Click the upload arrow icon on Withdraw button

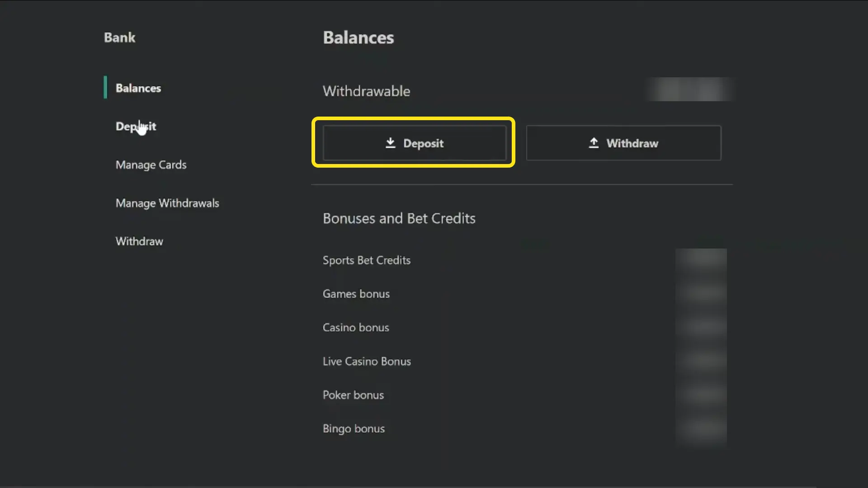[594, 143]
